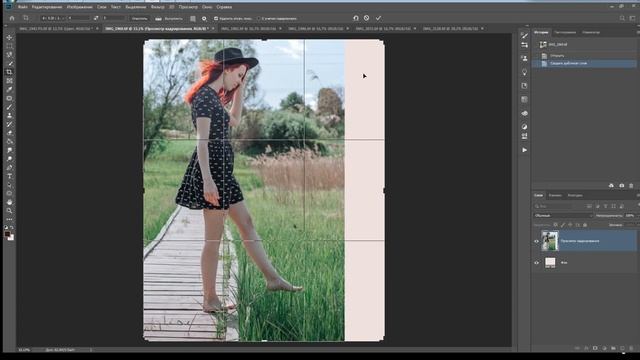Reset the crop with the undo arrow

point(356,18)
